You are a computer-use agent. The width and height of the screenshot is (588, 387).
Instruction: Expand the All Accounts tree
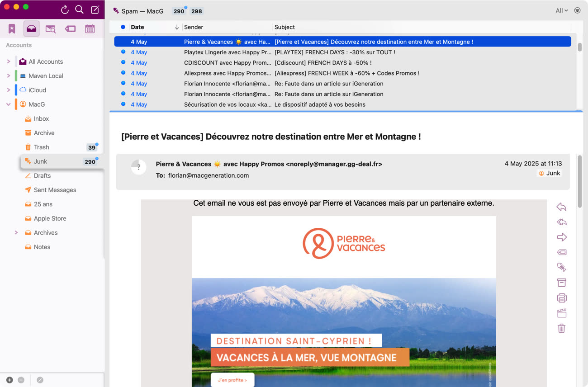coord(8,61)
